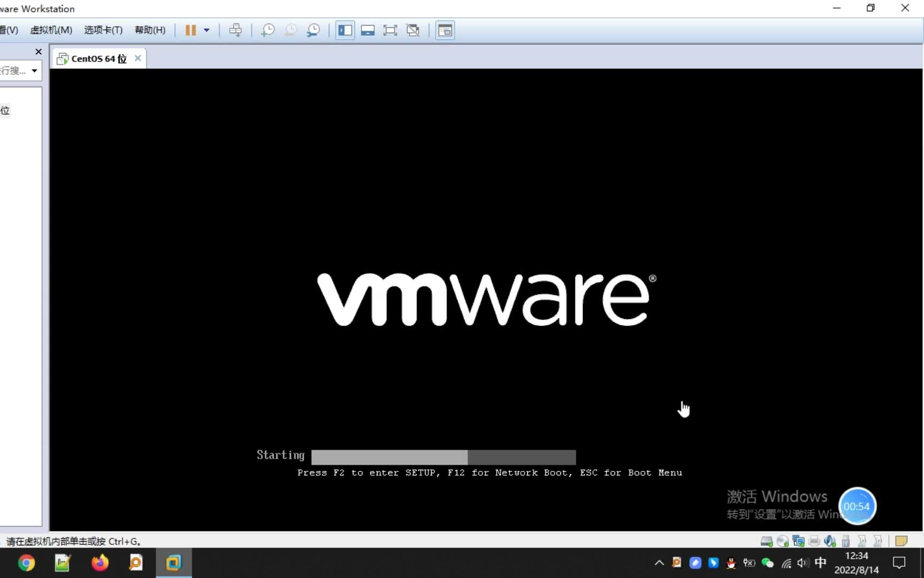Image resolution: width=924 pixels, height=578 pixels.
Task: Open the 虚拟机(M) menu
Action: [51, 30]
